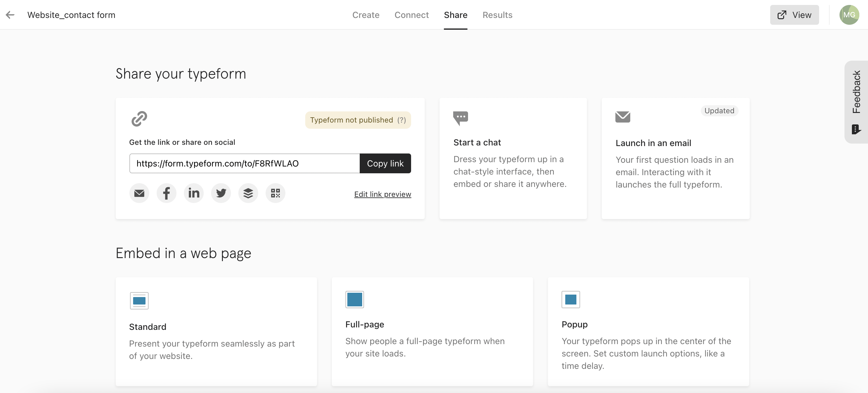This screenshot has height=393, width=868.
Task: Select the Share tab
Action: 456,15
